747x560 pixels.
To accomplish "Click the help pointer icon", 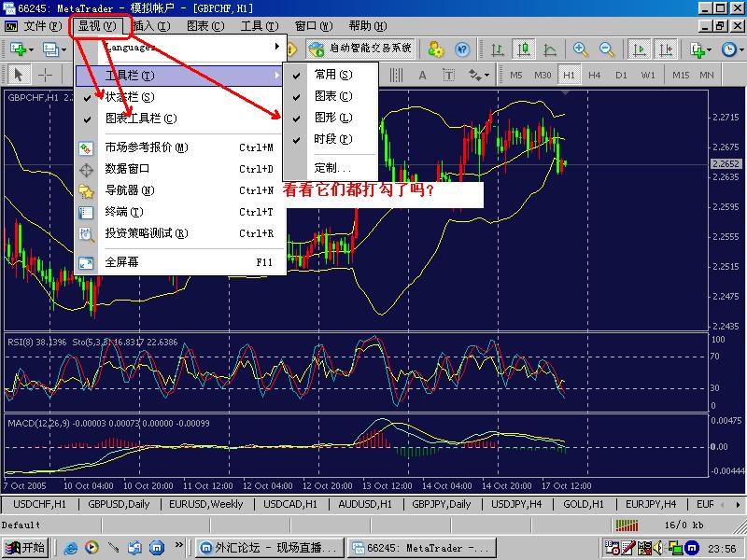I will click(x=461, y=49).
